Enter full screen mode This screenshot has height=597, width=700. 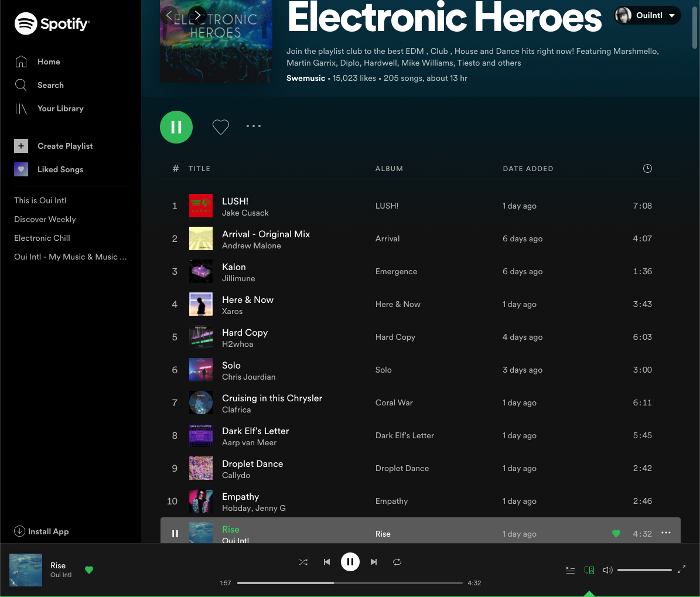(x=681, y=569)
